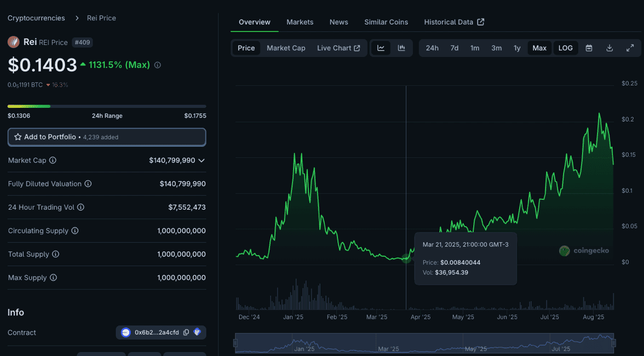Image resolution: width=644 pixels, height=356 pixels.
Task: Select the 1y time range
Action: pos(517,48)
